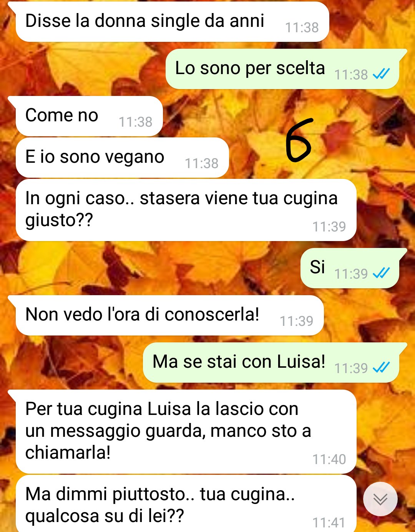Tap the handwritten number 6 annotation
This screenshot has height=532, width=415.
pos(299,139)
